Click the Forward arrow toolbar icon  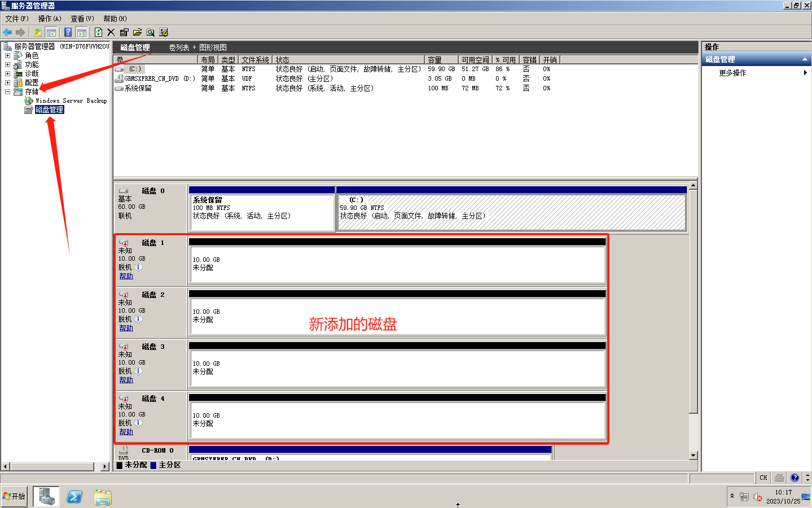click(20, 33)
